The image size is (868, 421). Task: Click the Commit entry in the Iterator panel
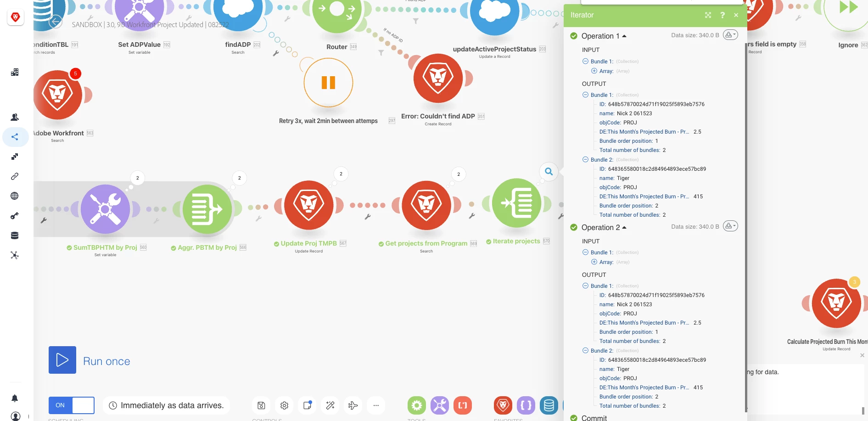(594, 417)
